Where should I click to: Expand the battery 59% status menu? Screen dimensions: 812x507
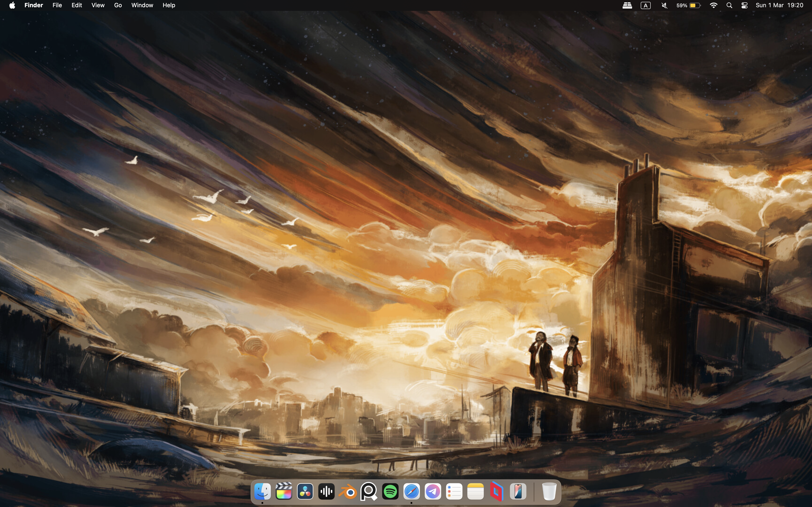[689, 5]
